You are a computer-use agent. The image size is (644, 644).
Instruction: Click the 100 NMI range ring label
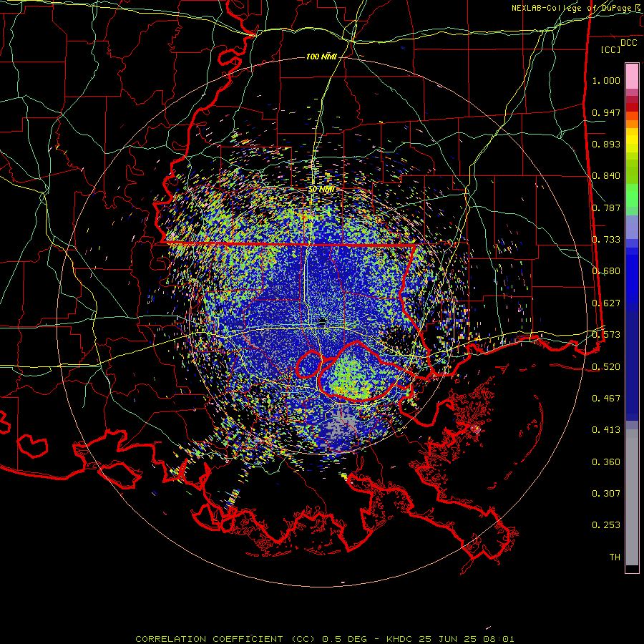(x=321, y=57)
